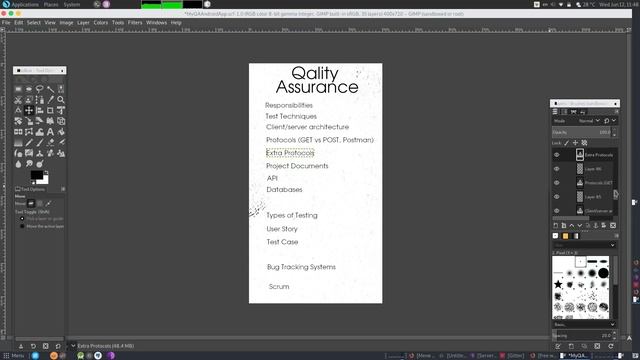Hide the Protocols (GET layer
Screen dimensions: 640x360
tap(557, 182)
